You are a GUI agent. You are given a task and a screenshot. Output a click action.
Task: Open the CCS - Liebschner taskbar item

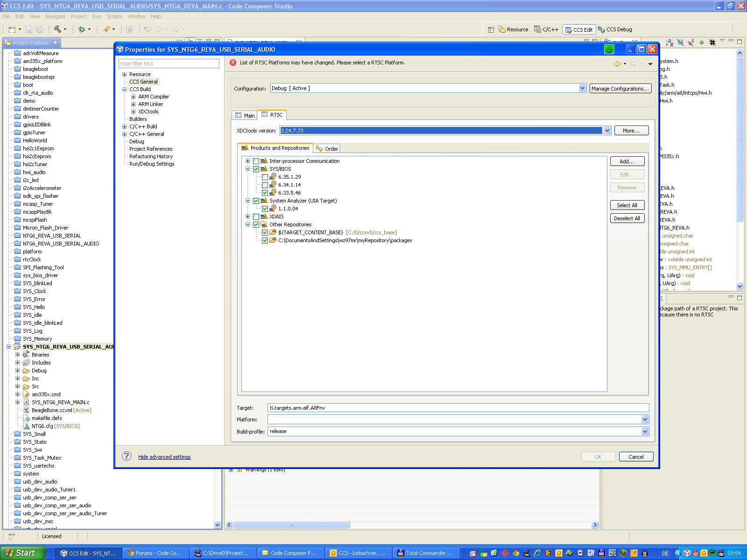pos(359,553)
